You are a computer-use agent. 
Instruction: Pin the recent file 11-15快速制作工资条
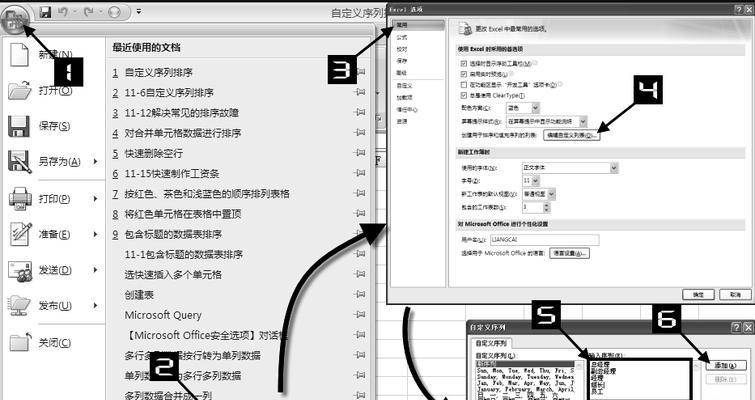point(360,173)
